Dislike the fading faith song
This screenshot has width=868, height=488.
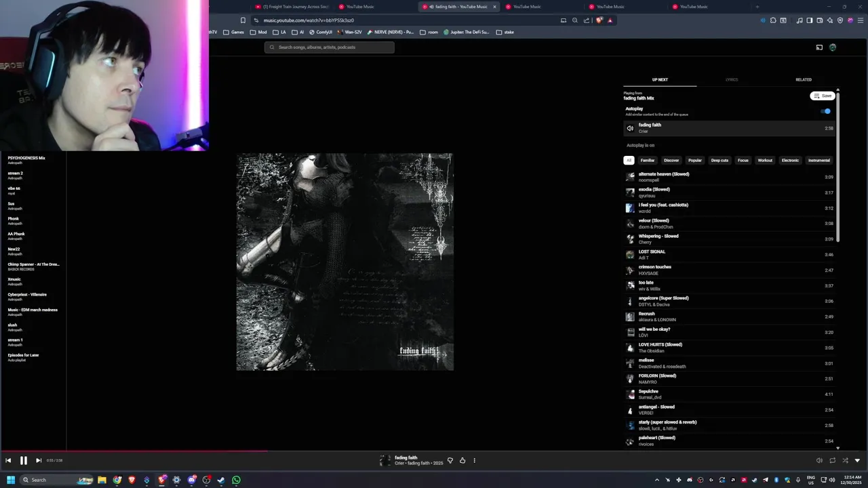pos(450,460)
